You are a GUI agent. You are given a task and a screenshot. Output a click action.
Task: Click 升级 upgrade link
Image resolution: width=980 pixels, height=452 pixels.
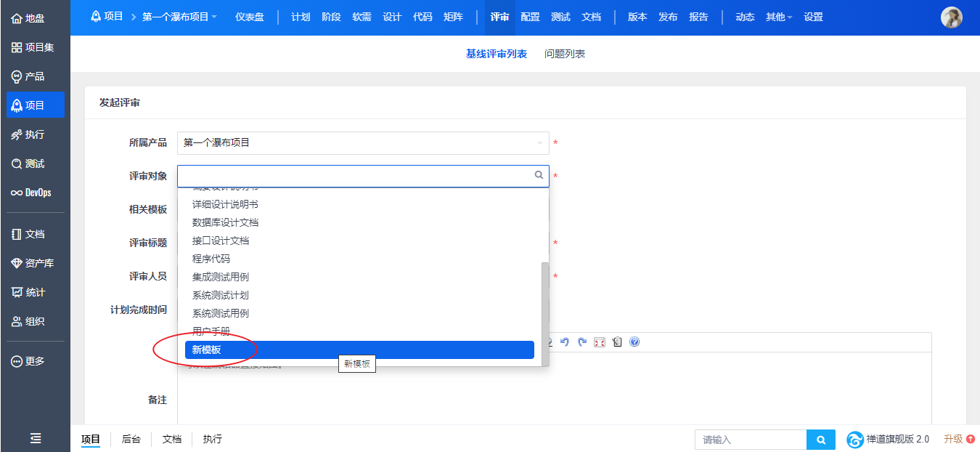coord(959,439)
